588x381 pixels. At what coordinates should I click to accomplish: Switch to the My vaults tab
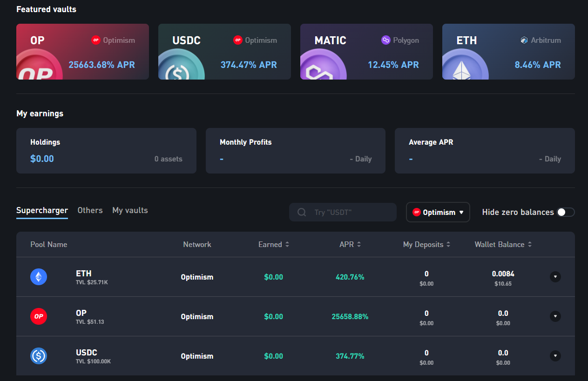pos(130,210)
